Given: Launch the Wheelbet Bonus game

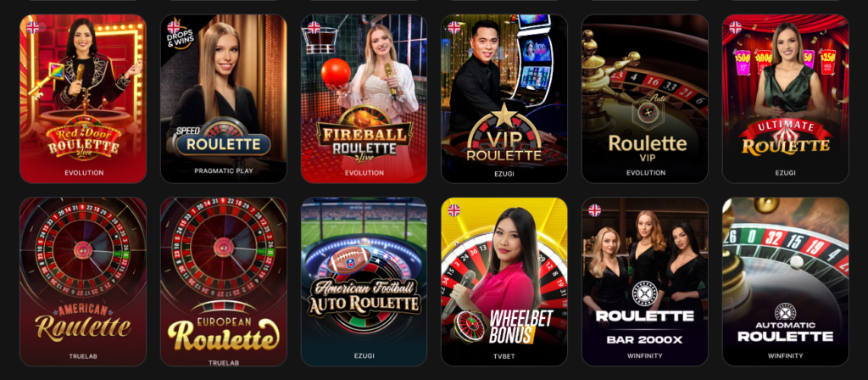Looking at the screenshot, I should tap(504, 282).
